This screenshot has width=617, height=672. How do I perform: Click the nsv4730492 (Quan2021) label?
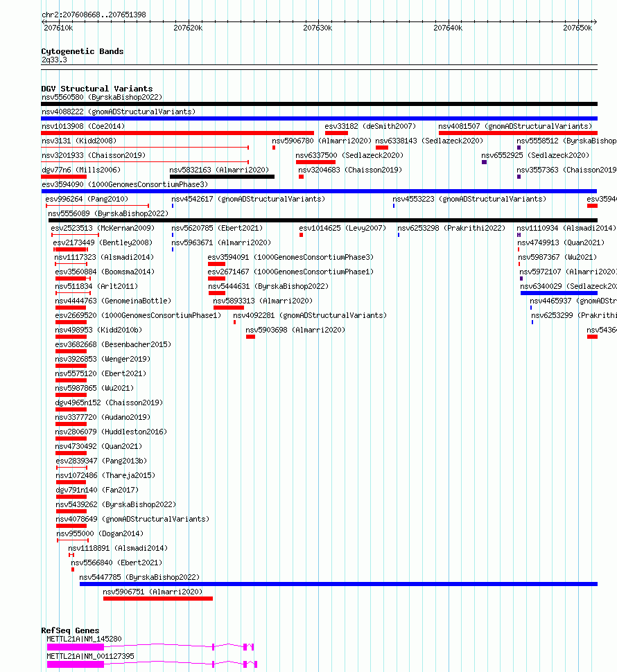click(x=98, y=447)
